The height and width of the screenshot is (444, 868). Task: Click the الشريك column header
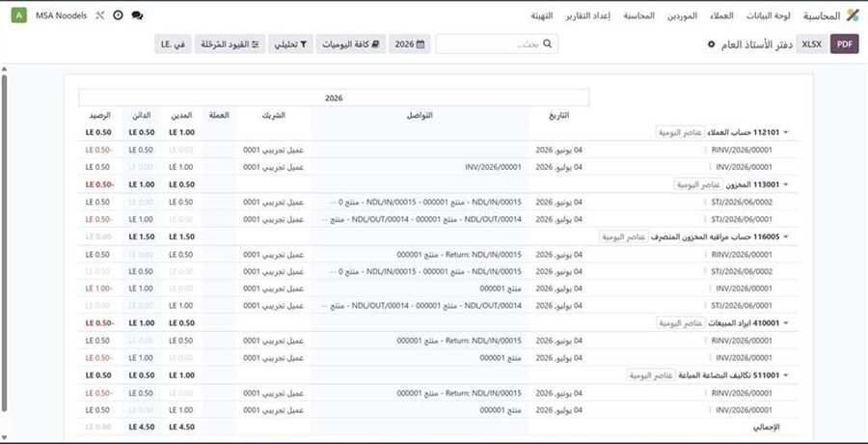click(274, 115)
